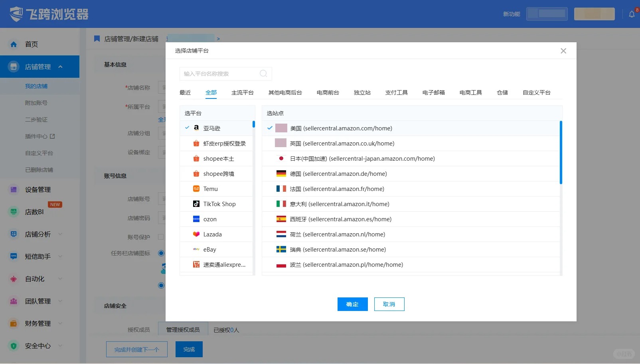Viewport: 640px width, 364px height.
Task: Click the 插件中心 external link icon
Action: tap(52, 136)
